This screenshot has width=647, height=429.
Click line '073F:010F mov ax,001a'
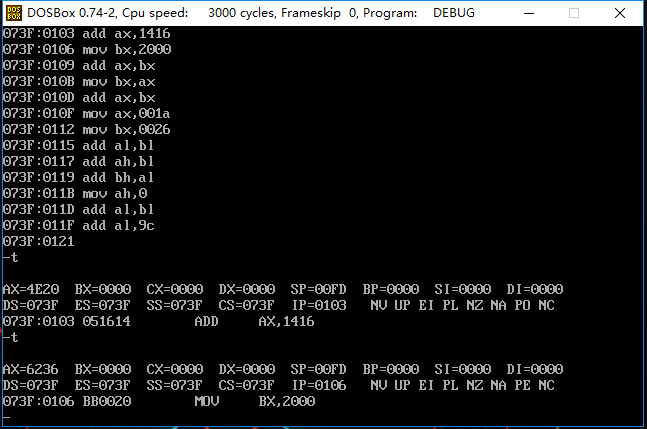pyautogui.click(x=87, y=113)
